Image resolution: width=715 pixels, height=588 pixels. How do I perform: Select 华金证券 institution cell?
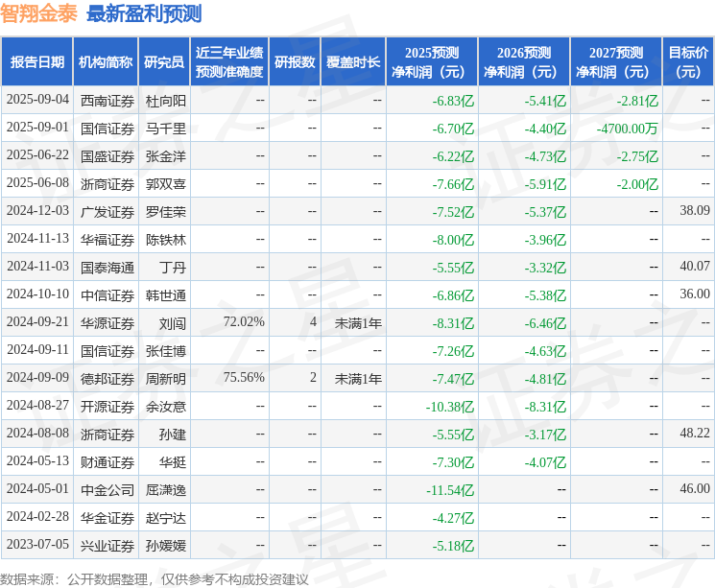click(107, 518)
